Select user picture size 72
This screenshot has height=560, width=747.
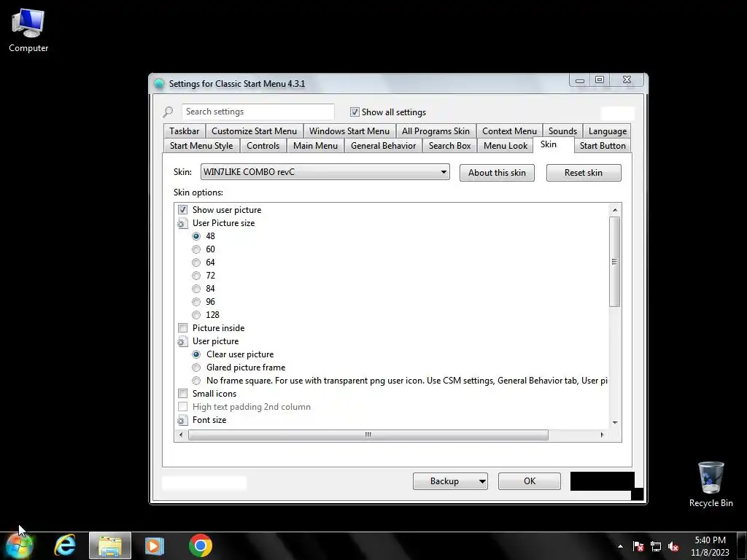[196, 276]
